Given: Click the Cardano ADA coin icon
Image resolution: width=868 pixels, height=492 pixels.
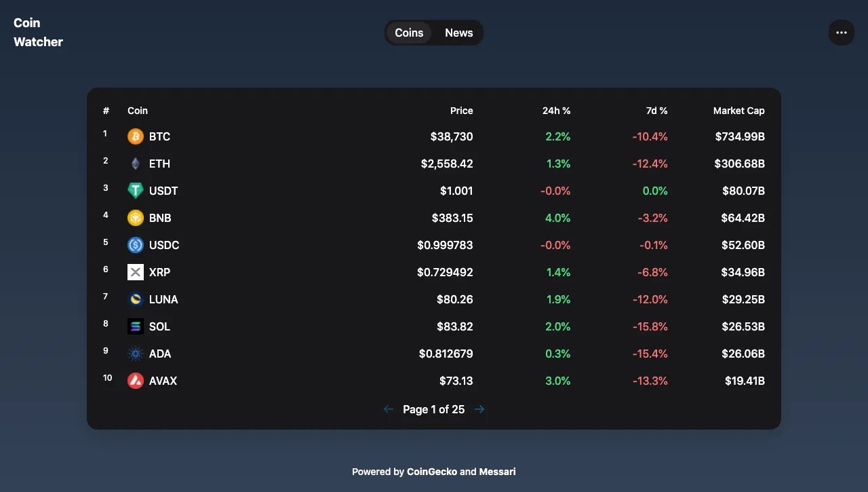Looking at the screenshot, I should coord(136,354).
